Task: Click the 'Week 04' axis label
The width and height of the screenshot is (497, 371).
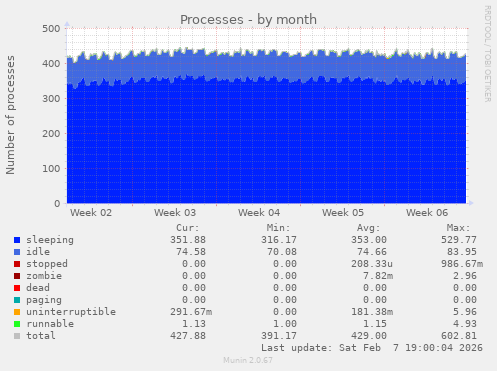Action: 259,213
